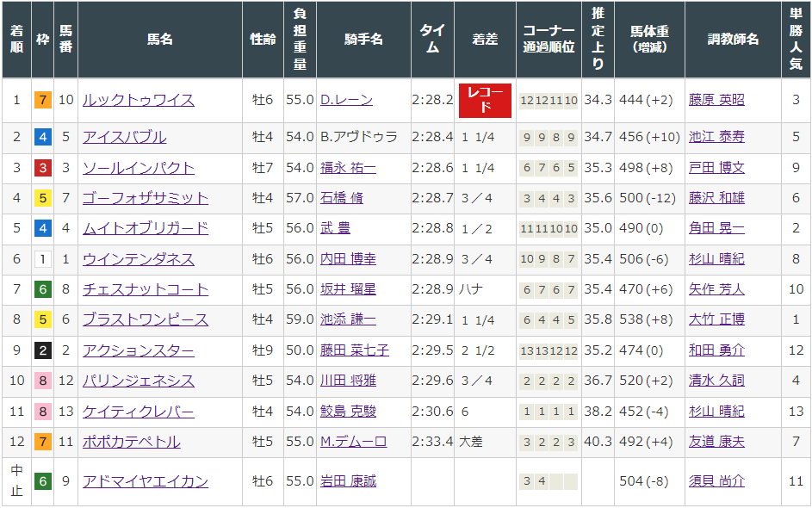Click the red レコード badge

[x=486, y=101]
